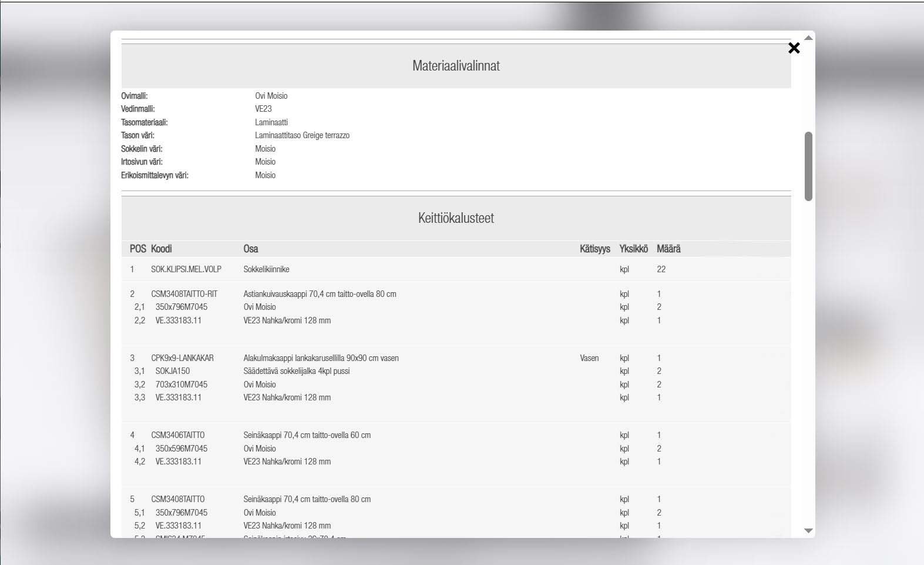Click the Keittiökalusteet section heading
Image resolution: width=924 pixels, height=565 pixels.
point(456,218)
